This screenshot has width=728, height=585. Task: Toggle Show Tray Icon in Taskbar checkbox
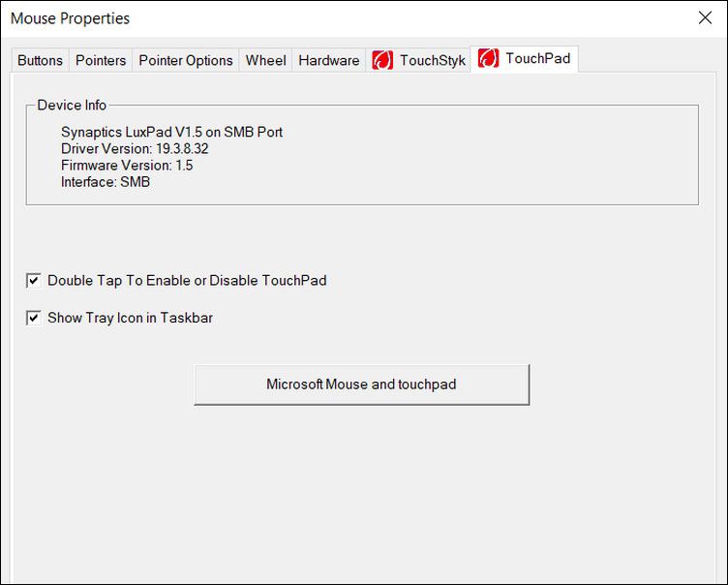point(34,318)
